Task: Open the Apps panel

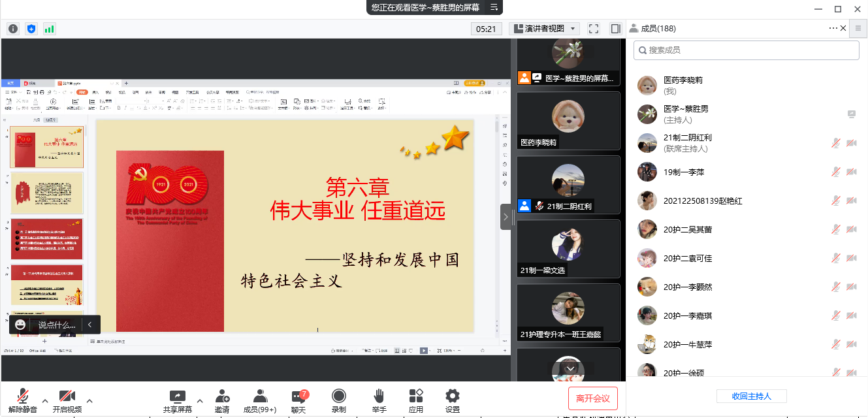Action: 416,400
